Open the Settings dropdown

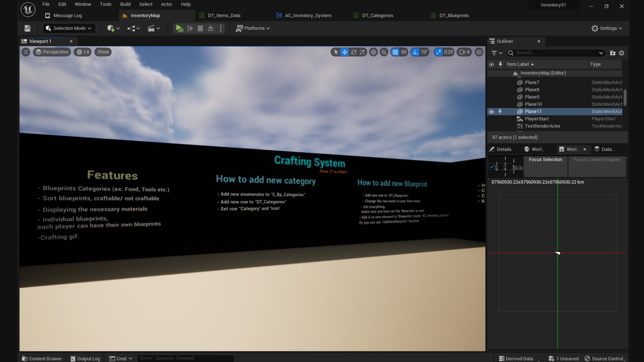click(x=607, y=28)
